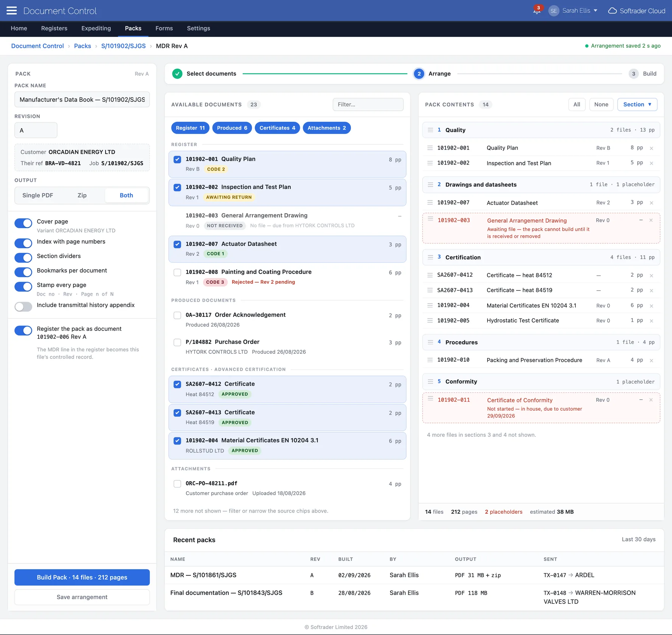The image size is (672, 635).
Task: Open the S/101902/SJGS breadcrumb link
Action: click(x=124, y=46)
